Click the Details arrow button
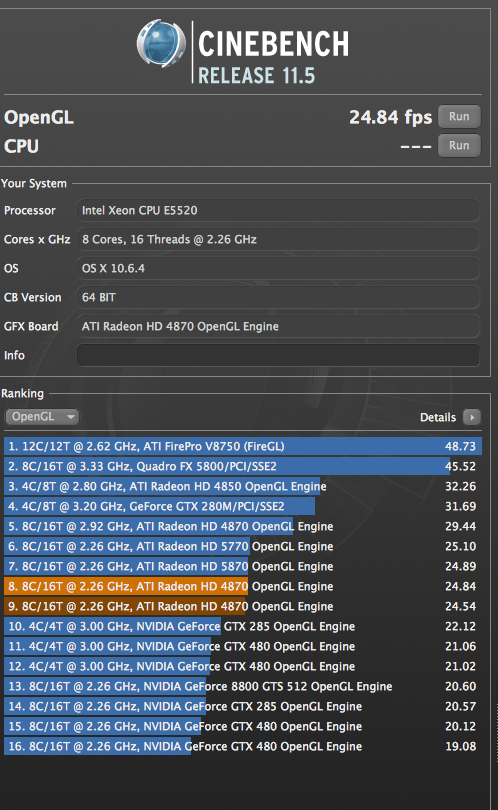 [472, 417]
